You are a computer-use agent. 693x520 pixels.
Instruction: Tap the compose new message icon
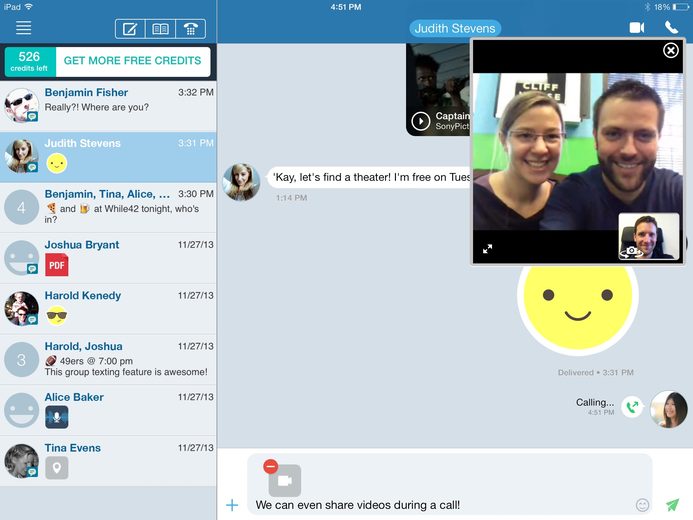point(130,29)
